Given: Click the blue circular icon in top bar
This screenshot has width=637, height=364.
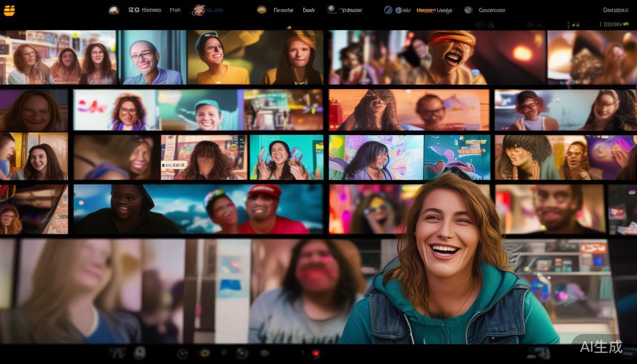Looking at the screenshot, I should click(388, 10).
